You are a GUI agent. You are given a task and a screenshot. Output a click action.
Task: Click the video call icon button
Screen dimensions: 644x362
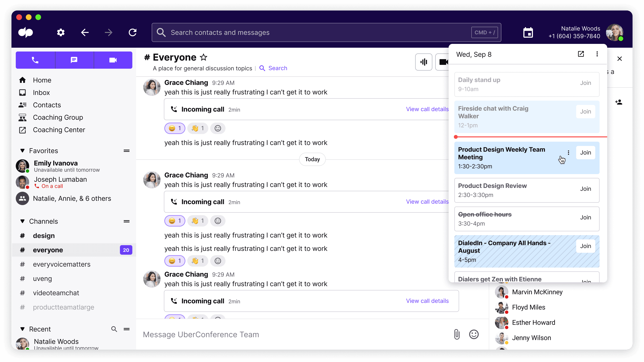113,60
